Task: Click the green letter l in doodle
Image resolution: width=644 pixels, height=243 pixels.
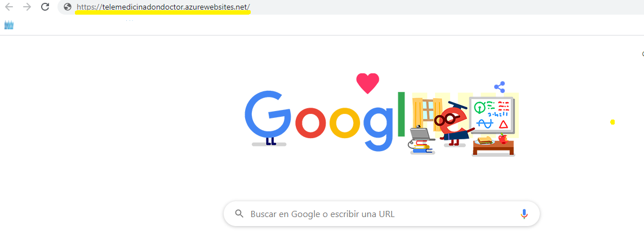Action: pyautogui.click(x=401, y=114)
